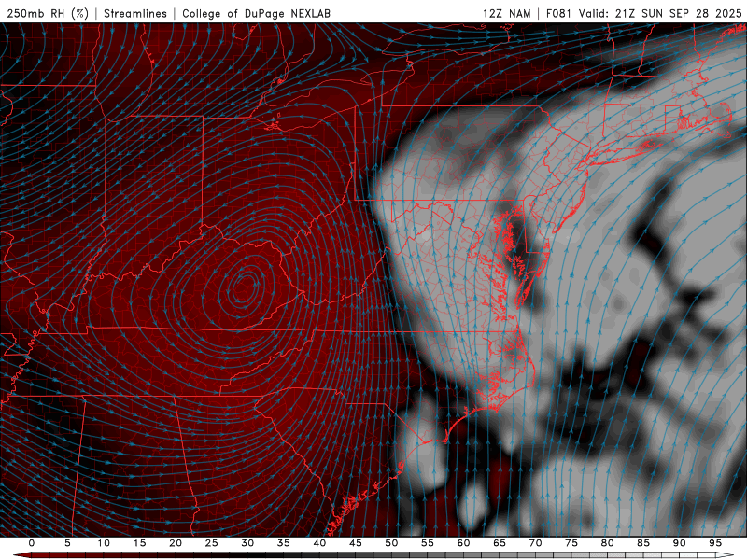This screenshot has height=560, width=747.
Task: Click the colorbar label "75"
Action: [x=571, y=543]
